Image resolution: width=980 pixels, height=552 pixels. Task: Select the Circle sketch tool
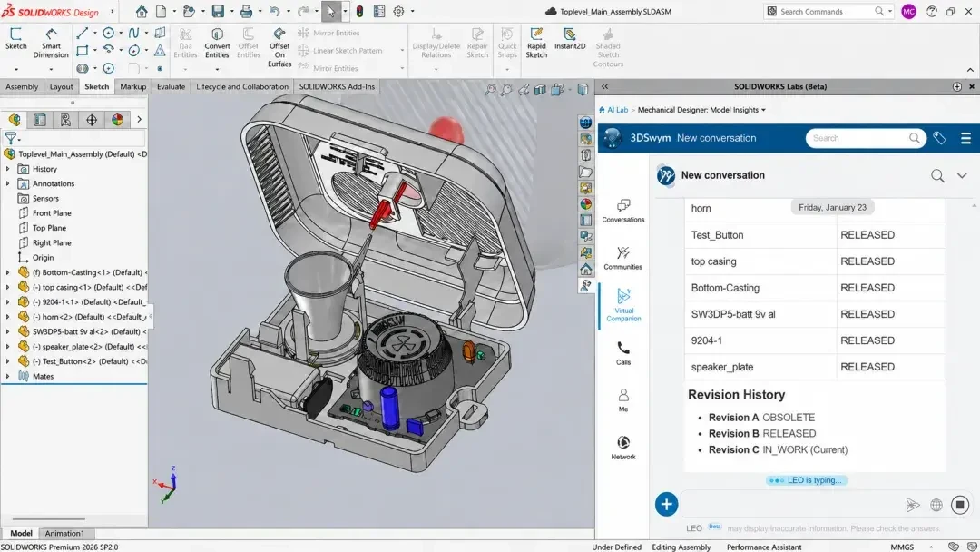click(x=108, y=33)
